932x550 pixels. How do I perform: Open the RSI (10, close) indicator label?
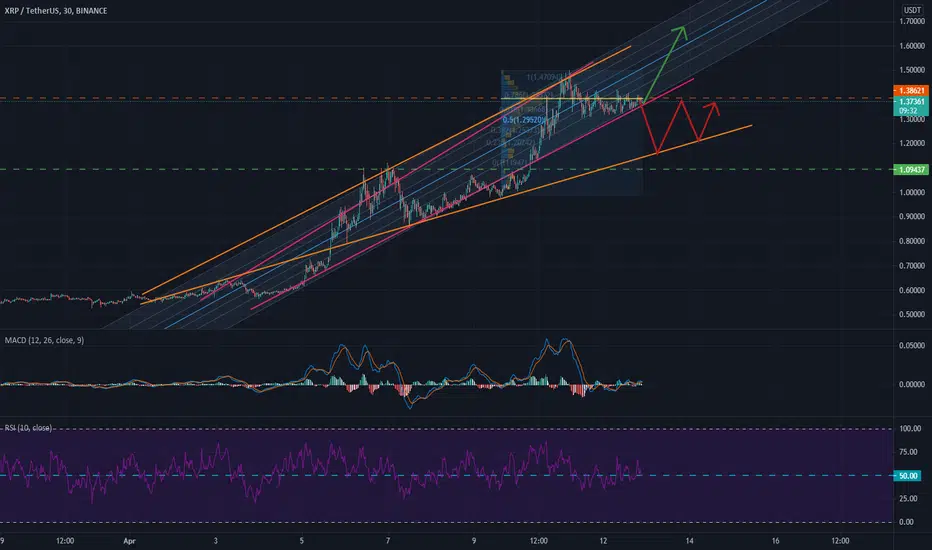point(28,428)
